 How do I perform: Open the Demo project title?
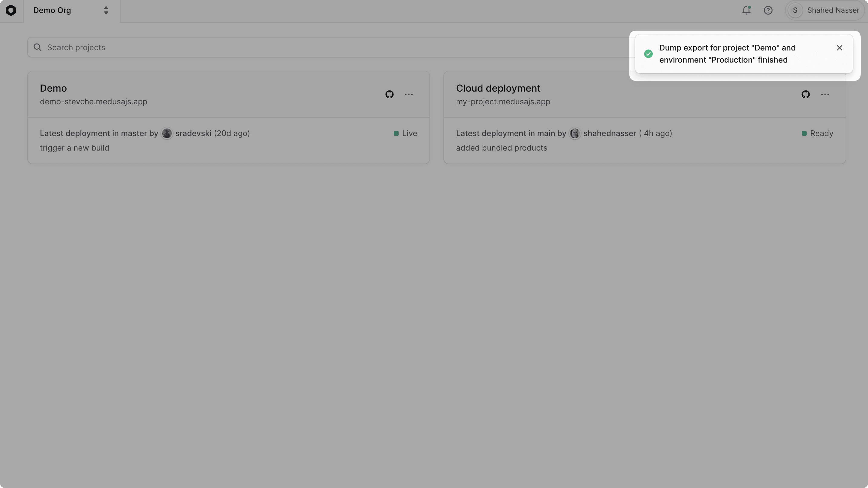point(53,88)
